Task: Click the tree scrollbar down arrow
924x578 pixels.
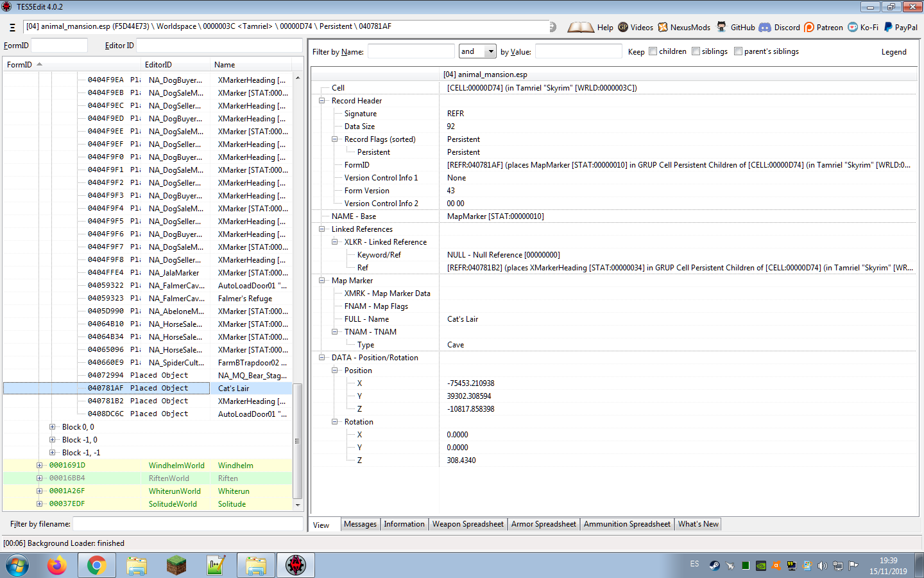Action: tap(297, 505)
